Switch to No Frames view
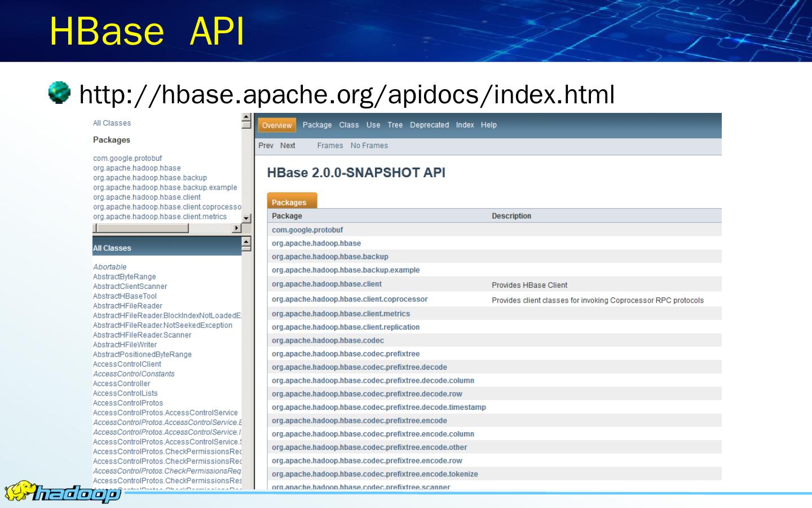This screenshot has height=508, width=812. [369, 146]
